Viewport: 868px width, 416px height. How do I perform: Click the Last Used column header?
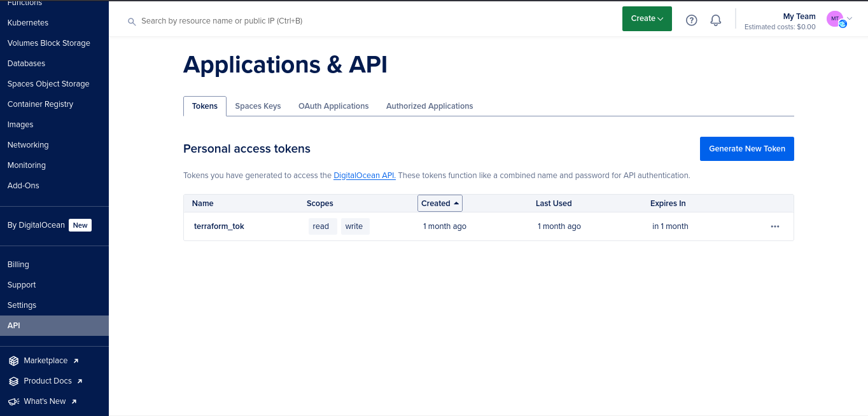pos(554,204)
